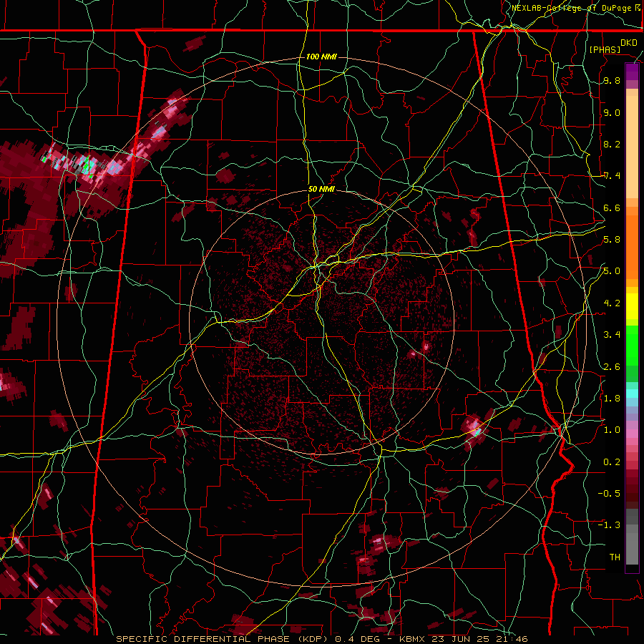This screenshot has height=644, width=644.
Task: Pick the cyan band of the color bar
Action: (632, 393)
